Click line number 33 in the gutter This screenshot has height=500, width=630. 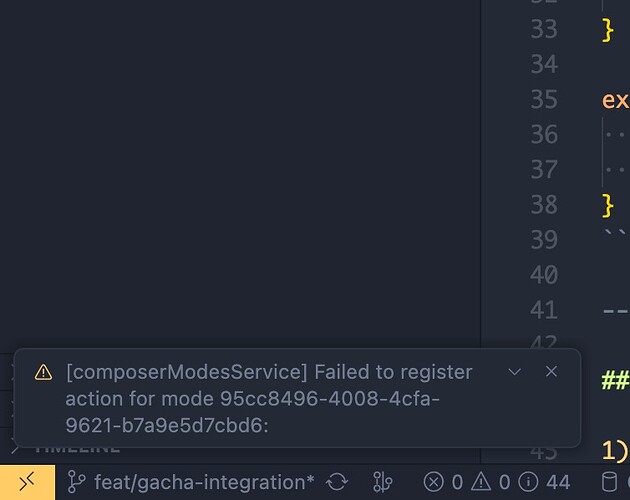click(543, 29)
